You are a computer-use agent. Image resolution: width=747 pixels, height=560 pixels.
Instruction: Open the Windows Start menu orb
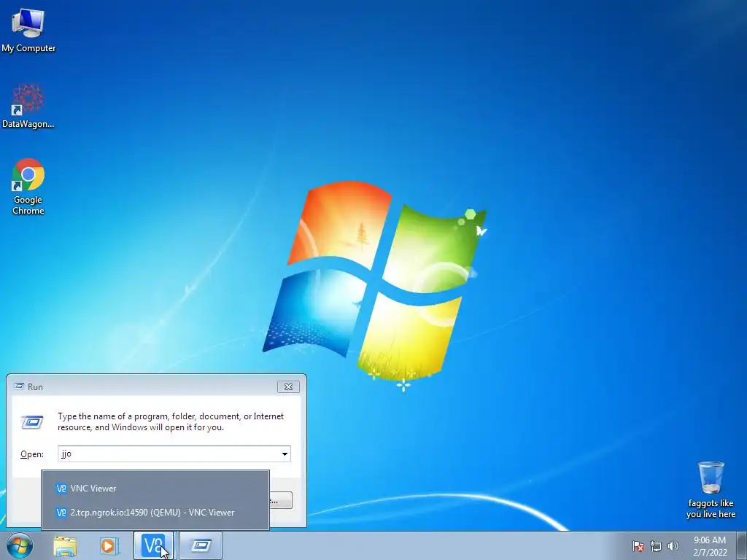pos(20,545)
